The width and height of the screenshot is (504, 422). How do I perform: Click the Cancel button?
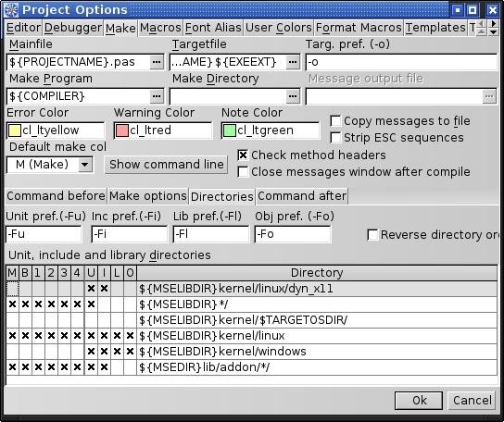tap(472, 401)
